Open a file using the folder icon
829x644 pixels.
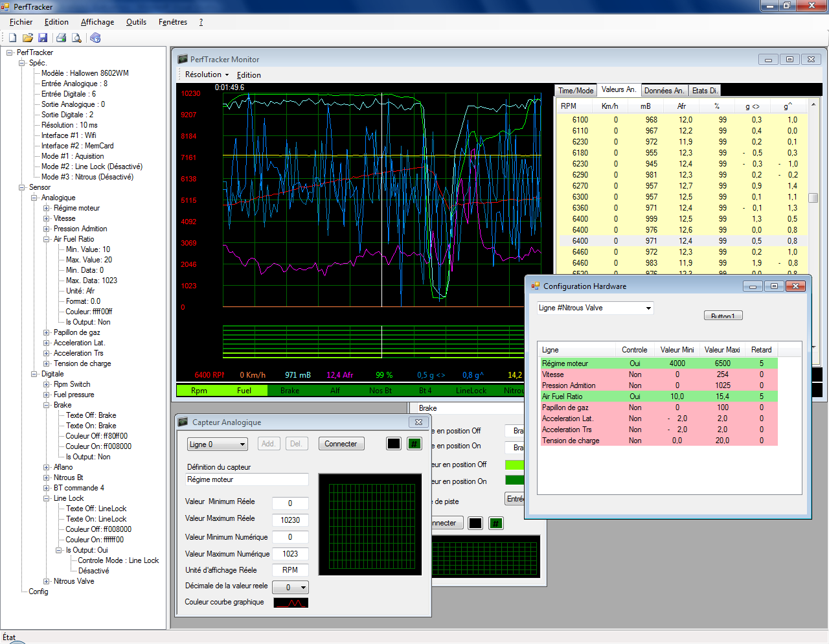28,38
